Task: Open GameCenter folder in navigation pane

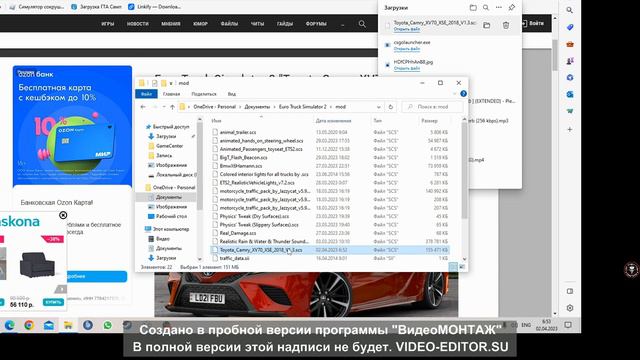Action: [x=169, y=146]
